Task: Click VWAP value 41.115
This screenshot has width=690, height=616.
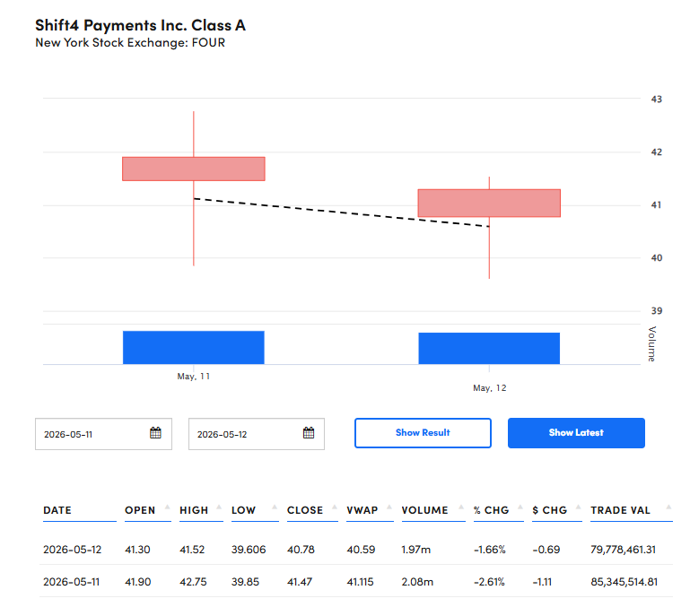Action: [x=360, y=582]
